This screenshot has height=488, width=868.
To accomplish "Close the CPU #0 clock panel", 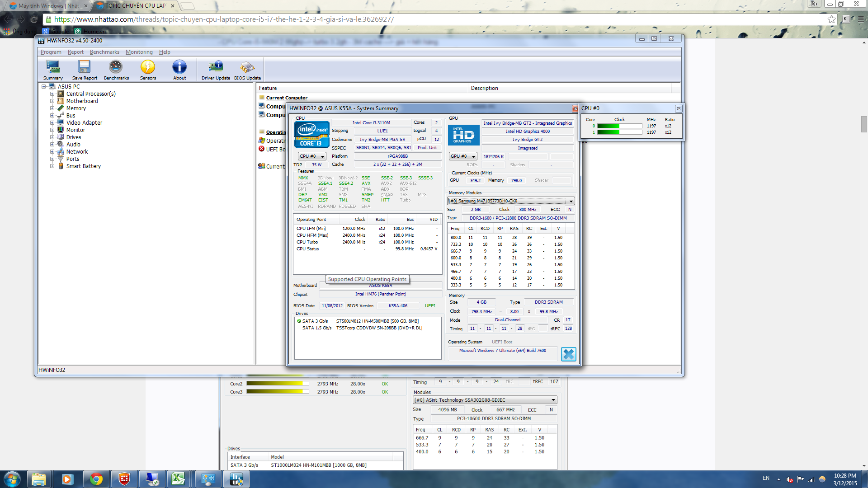I will click(679, 108).
